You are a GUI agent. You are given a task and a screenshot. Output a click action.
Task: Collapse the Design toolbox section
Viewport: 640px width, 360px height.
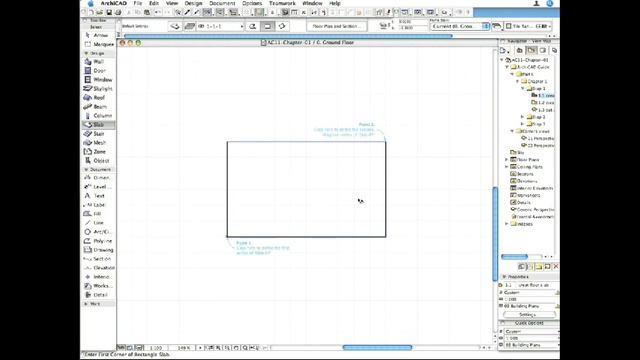[x=86, y=53]
